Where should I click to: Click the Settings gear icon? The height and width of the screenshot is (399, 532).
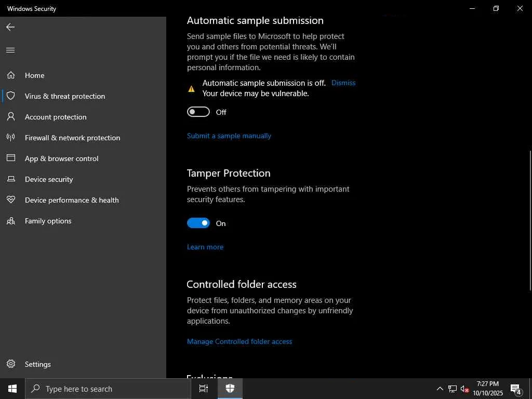pyautogui.click(x=11, y=364)
